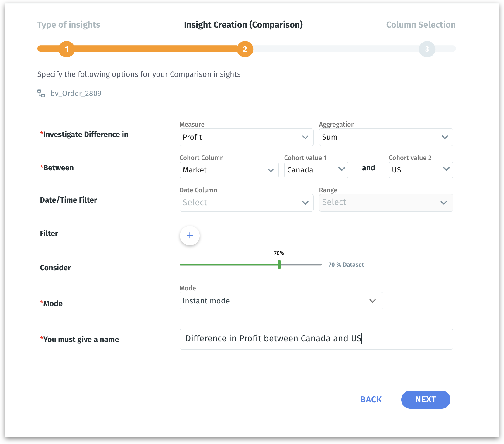The height and width of the screenshot is (444, 504).
Task: Open the Range dropdown
Action: click(386, 203)
